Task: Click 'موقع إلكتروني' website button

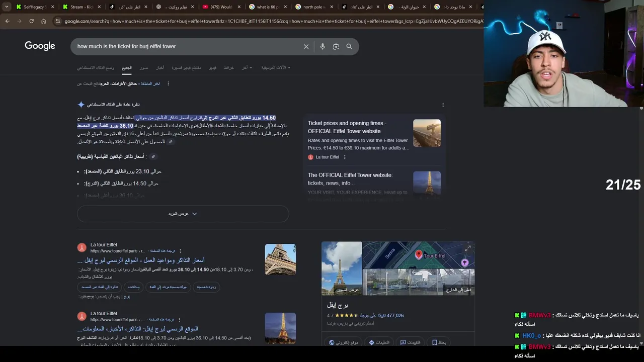Action: pyautogui.click(x=344, y=342)
